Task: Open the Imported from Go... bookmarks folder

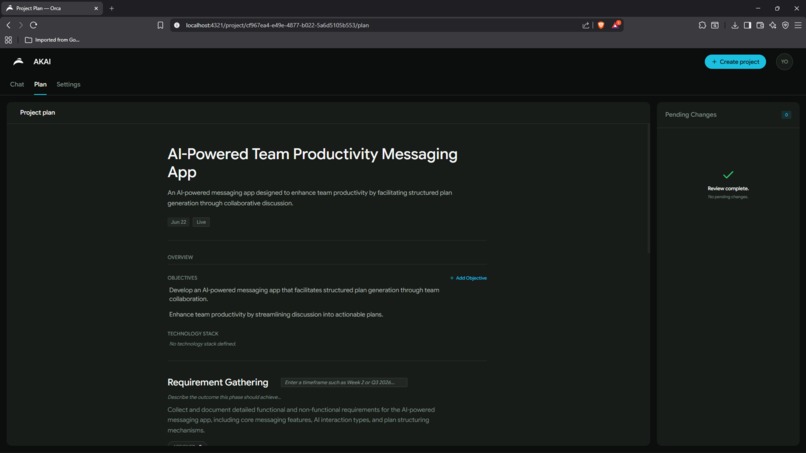Action: 52,40
